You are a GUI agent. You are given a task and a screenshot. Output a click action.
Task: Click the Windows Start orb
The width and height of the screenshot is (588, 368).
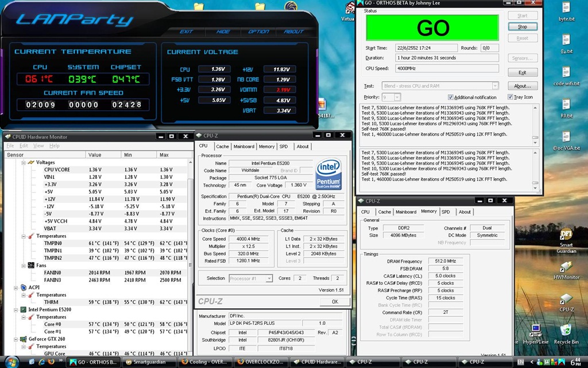(11, 362)
